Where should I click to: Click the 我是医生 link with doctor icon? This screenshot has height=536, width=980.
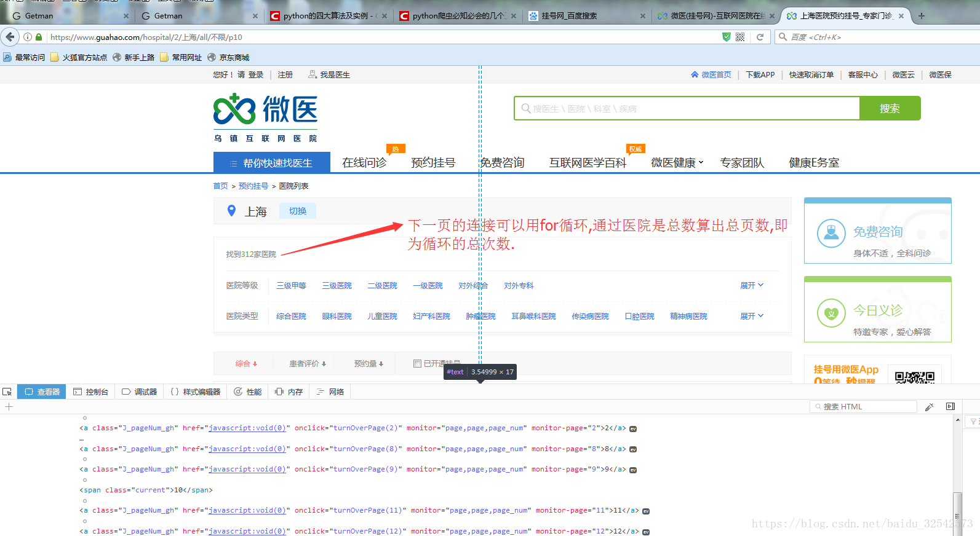[329, 74]
